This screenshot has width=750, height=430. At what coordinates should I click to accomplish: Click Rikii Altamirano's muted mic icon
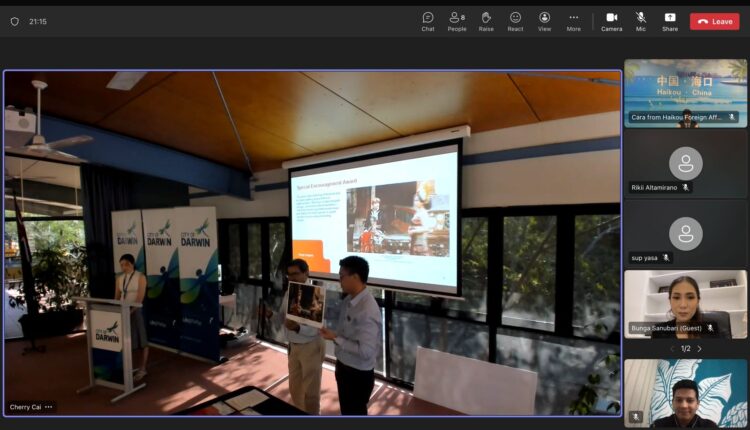(x=686, y=187)
